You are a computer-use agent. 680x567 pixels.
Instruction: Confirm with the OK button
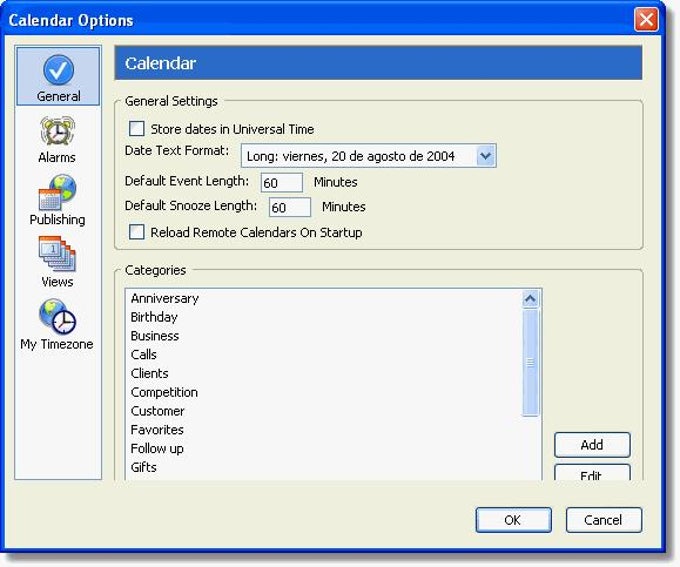coord(513,520)
